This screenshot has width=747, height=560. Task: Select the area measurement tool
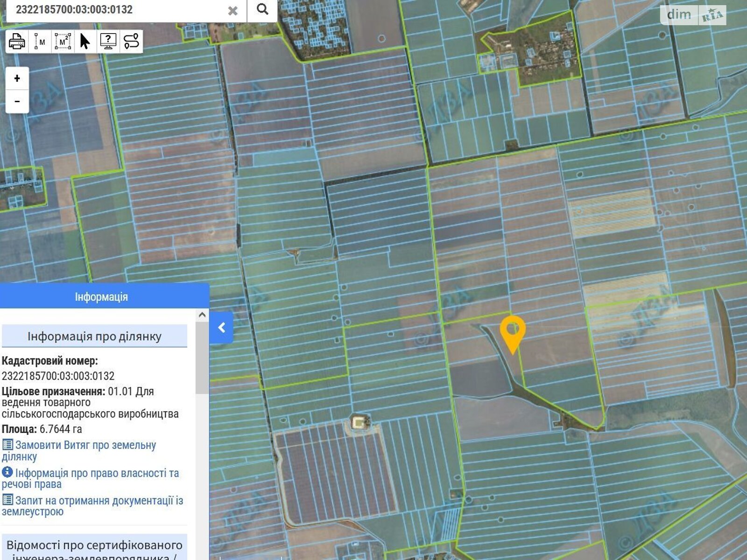click(63, 42)
